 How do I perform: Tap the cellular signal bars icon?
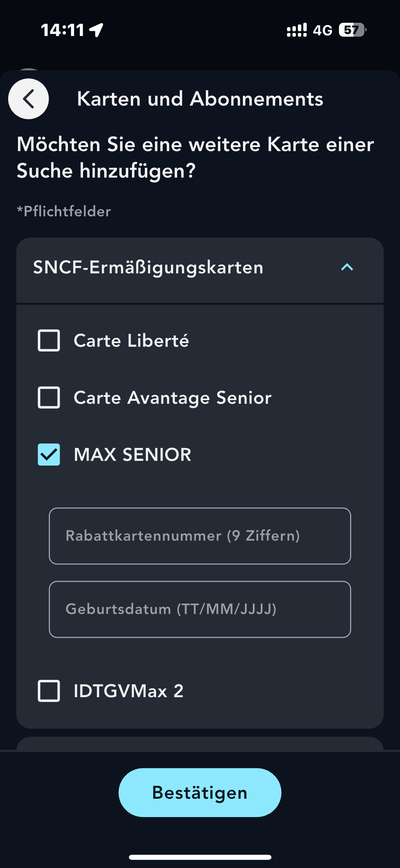tap(297, 30)
